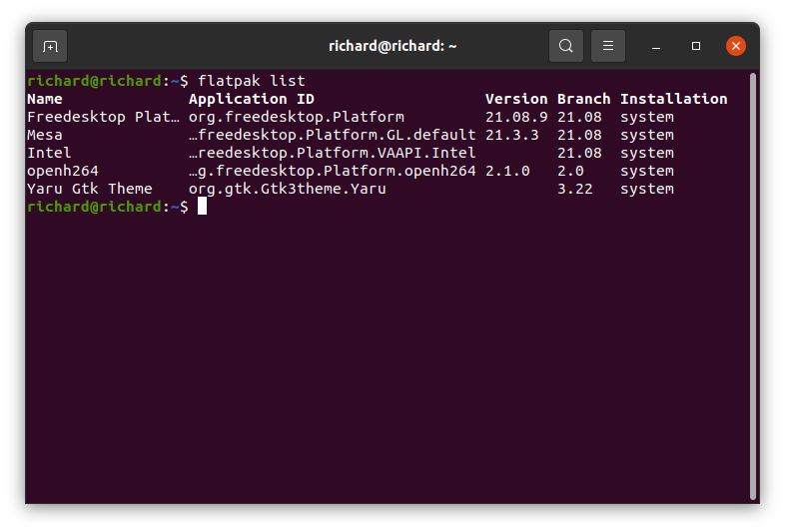
Task: Click the openh264 name entry
Action: (x=63, y=171)
